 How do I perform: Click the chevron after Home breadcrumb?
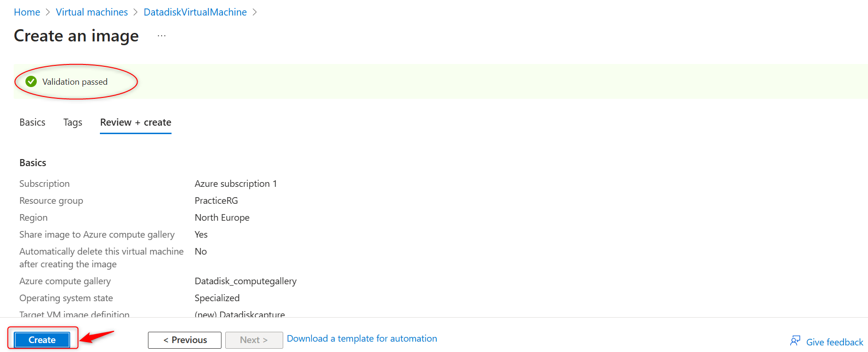coord(48,12)
